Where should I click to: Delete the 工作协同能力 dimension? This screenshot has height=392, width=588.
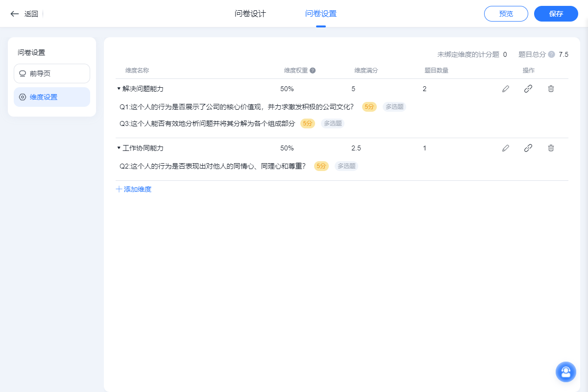coord(551,148)
